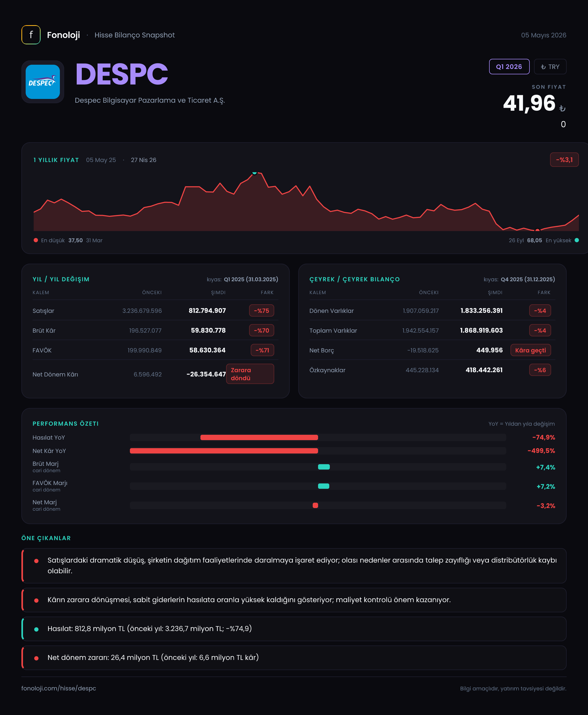
Task: Click the -%71 FAVÖK change badge
Action: pos(262,350)
